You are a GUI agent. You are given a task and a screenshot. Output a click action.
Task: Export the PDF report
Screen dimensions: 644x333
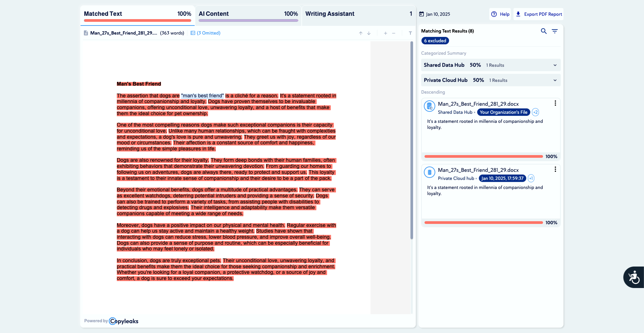(539, 14)
